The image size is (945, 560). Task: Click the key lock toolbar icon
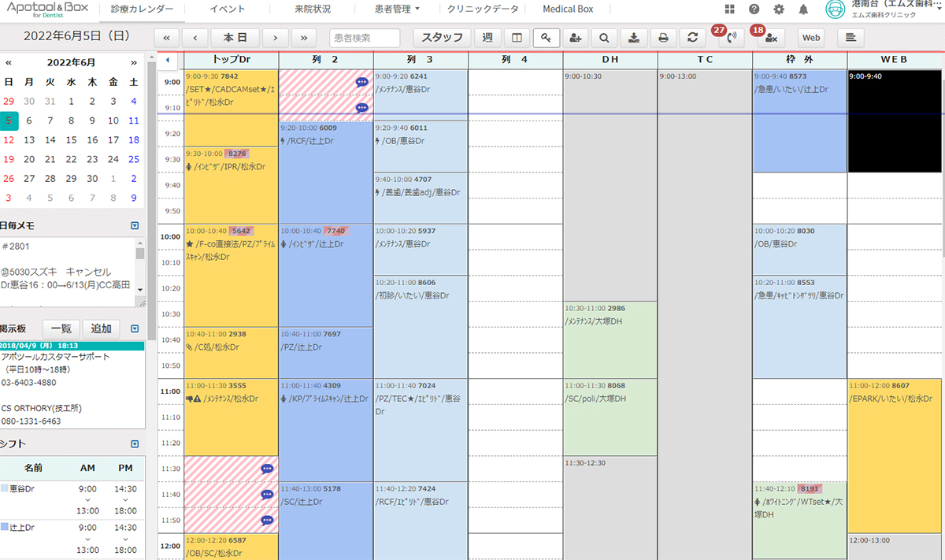[546, 37]
